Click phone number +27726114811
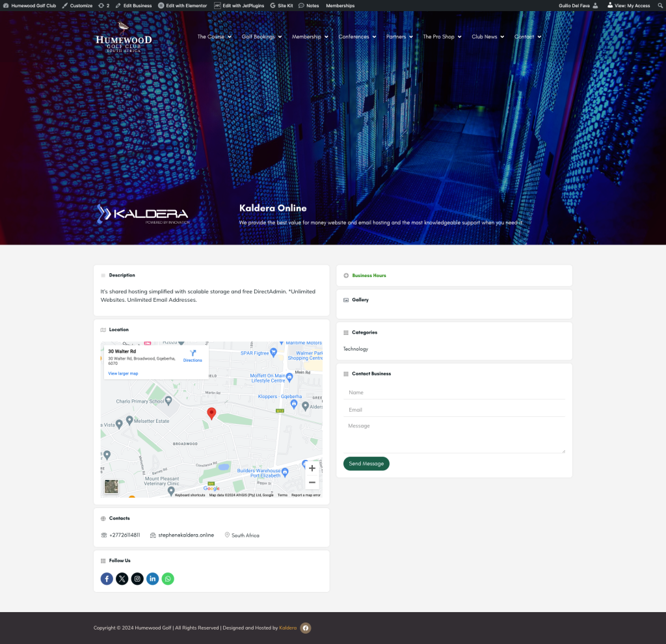This screenshot has width=666, height=644. coord(125,535)
